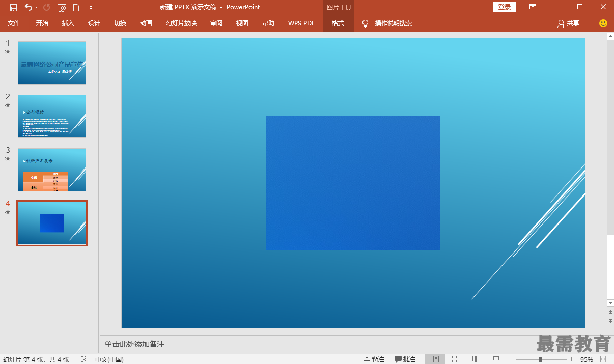
Task: Click the 共享 share button
Action: coord(569,23)
